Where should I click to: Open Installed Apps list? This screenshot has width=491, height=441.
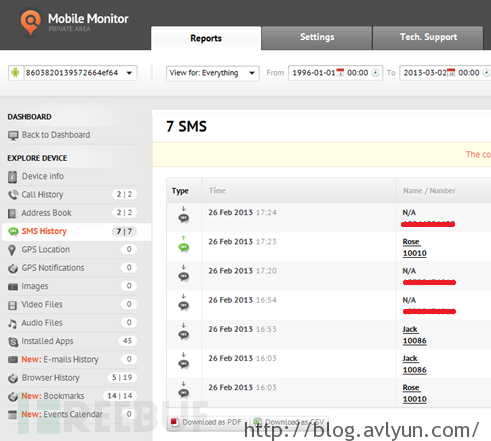coord(47,341)
